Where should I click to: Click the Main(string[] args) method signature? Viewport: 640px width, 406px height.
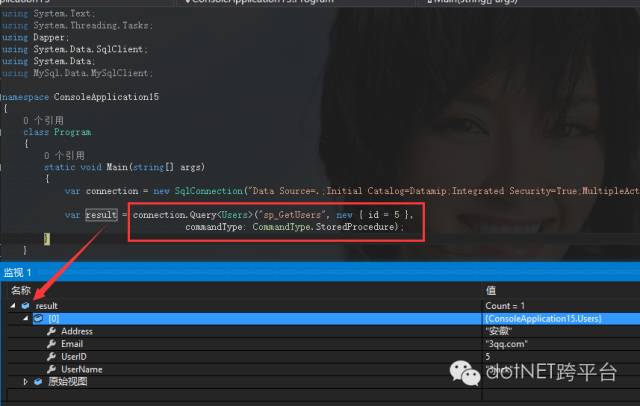click(x=156, y=167)
